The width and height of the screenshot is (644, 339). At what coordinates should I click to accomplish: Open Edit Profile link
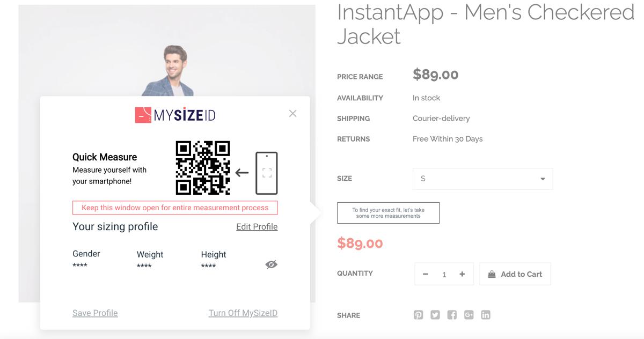(x=257, y=227)
